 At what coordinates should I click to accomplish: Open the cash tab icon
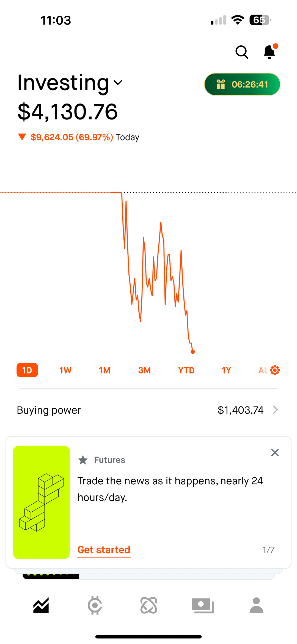(x=203, y=605)
